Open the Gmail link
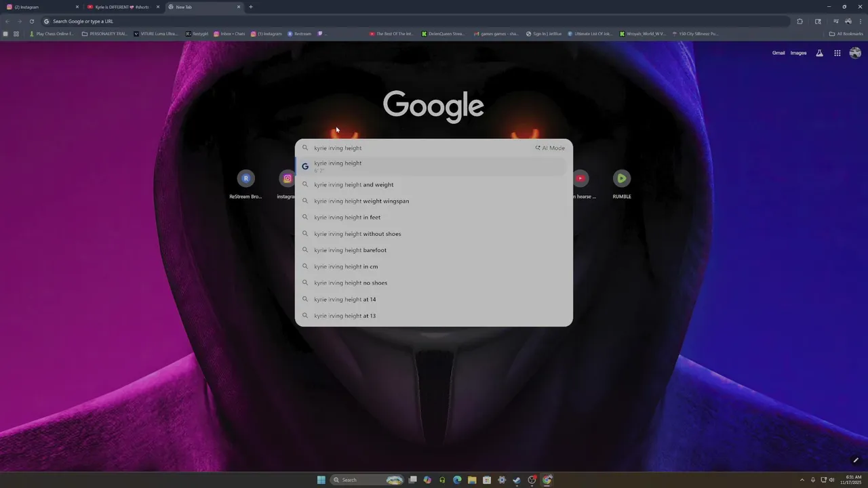This screenshot has height=488, width=868. click(778, 53)
